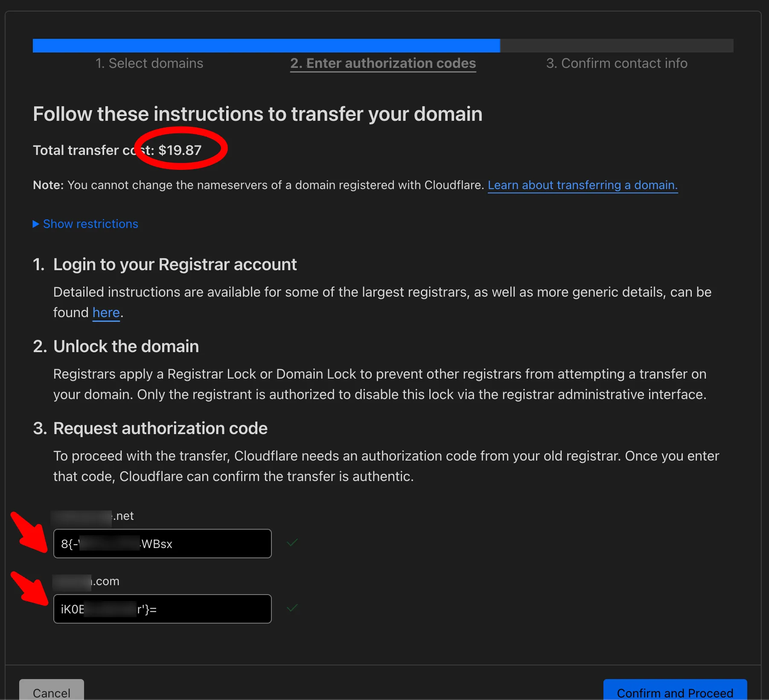Click the .net domain name label
Screen dimensions: 769x700
93,516
